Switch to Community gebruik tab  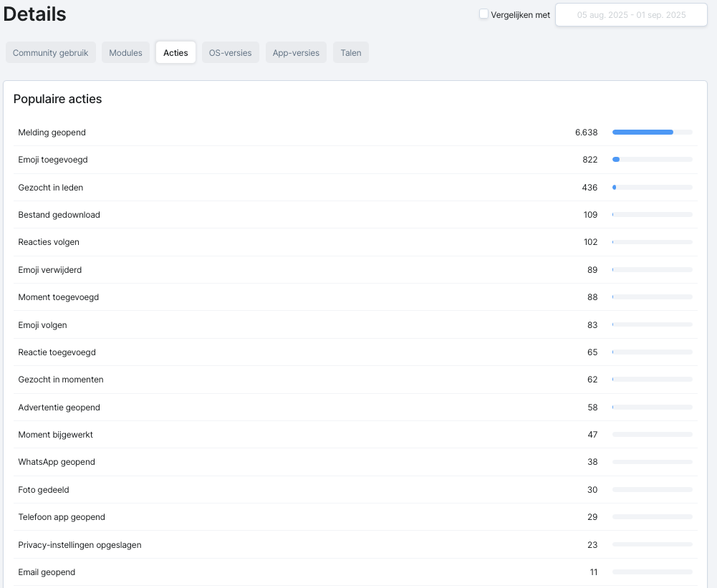coord(50,53)
